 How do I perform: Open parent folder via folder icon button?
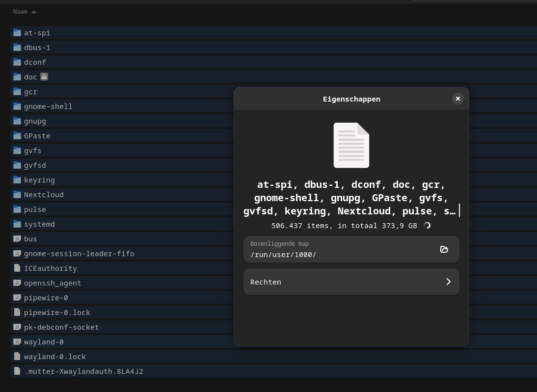click(x=444, y=249)
